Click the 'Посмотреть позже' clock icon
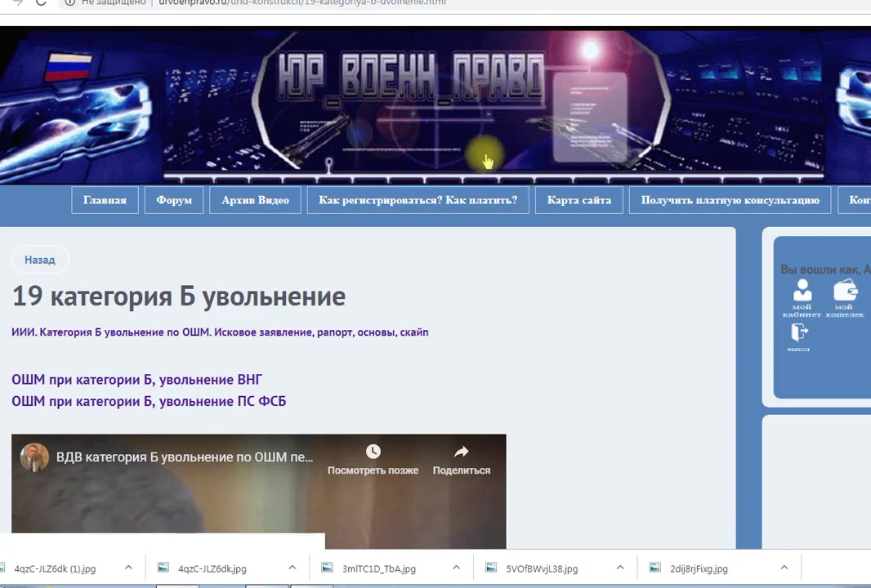The width and height of the screenshot is (871, 588). click(x=373, y=452)
